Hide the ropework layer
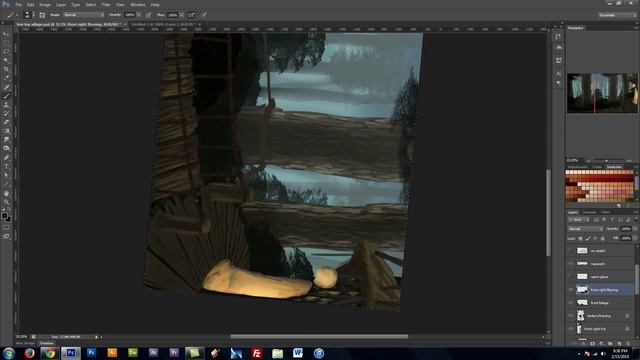The height and width of the screenshot is (360, 640). (x=571, y=264)
